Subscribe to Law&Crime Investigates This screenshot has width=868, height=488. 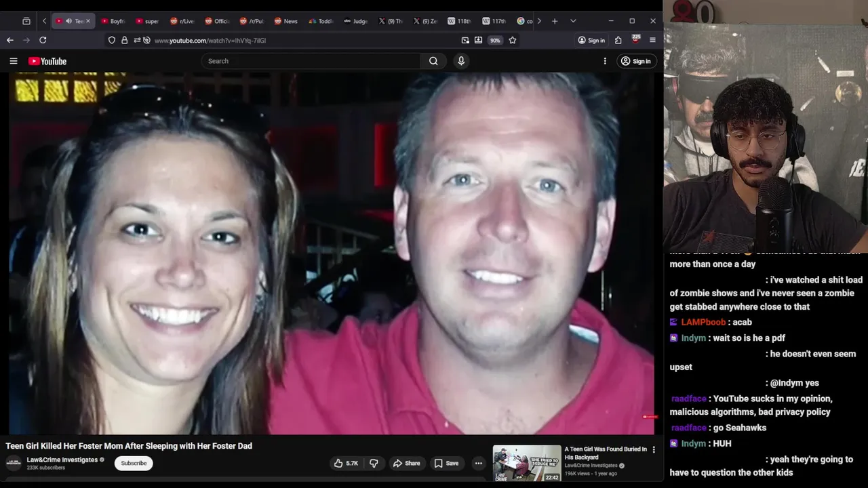(x=134, y=464)
